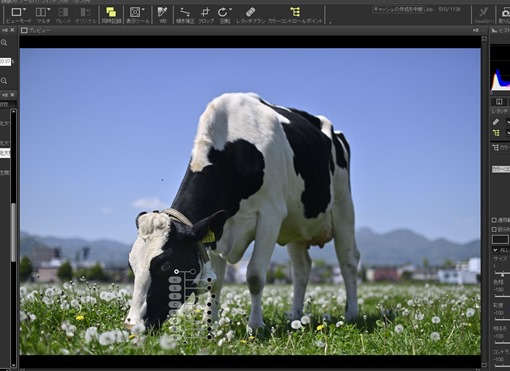Click the キャッシュの作成を中断 button
510x371 pixels.
[398, 9]
